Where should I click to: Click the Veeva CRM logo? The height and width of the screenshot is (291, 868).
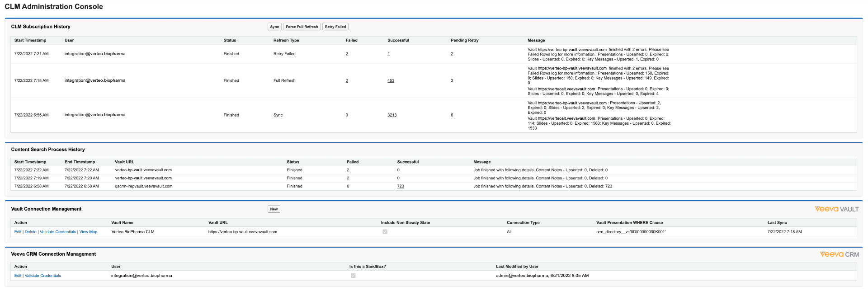coord(839,254)
